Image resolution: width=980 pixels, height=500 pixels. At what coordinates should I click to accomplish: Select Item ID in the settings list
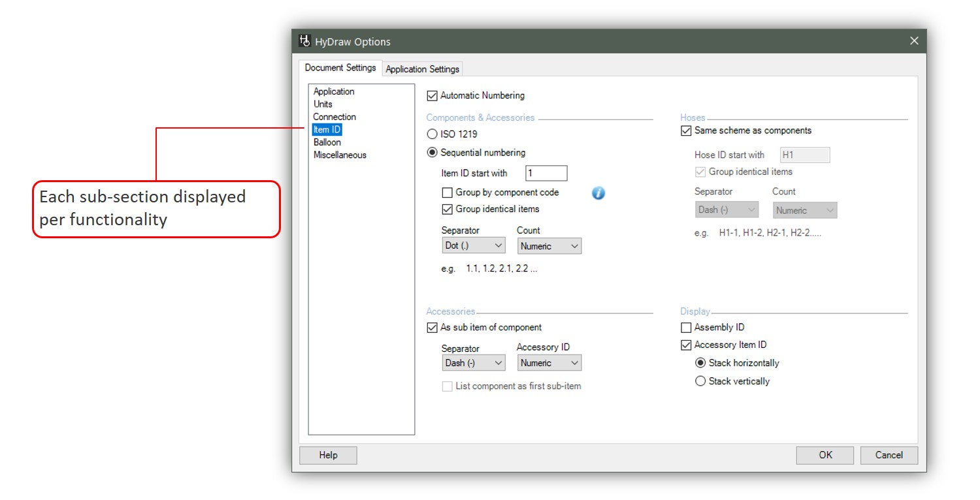tap(327, 130)
